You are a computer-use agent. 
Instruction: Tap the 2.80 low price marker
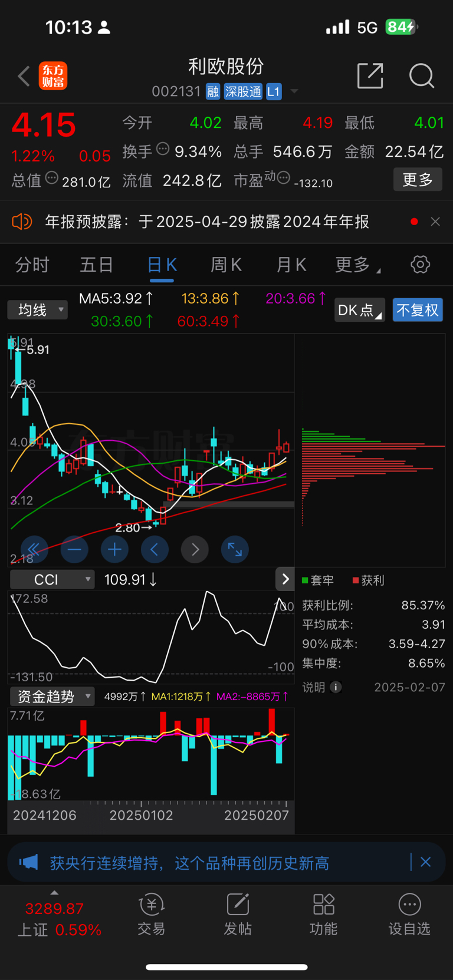click(133, 527)
